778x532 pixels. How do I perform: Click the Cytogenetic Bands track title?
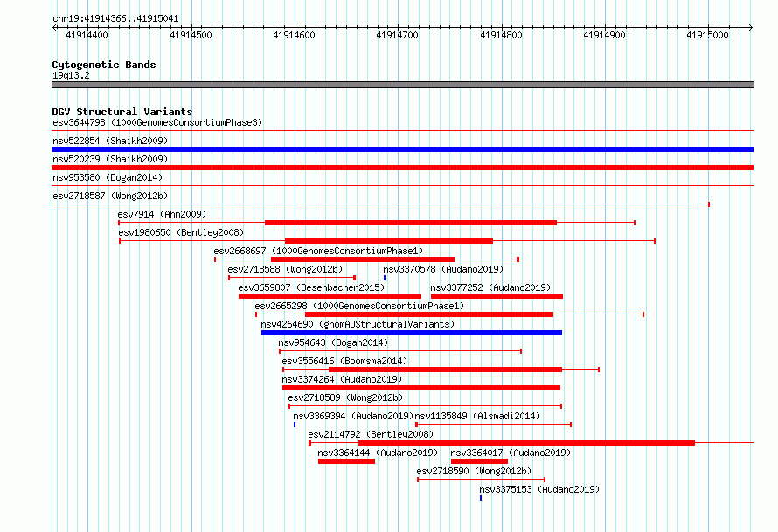coord(104,65)
